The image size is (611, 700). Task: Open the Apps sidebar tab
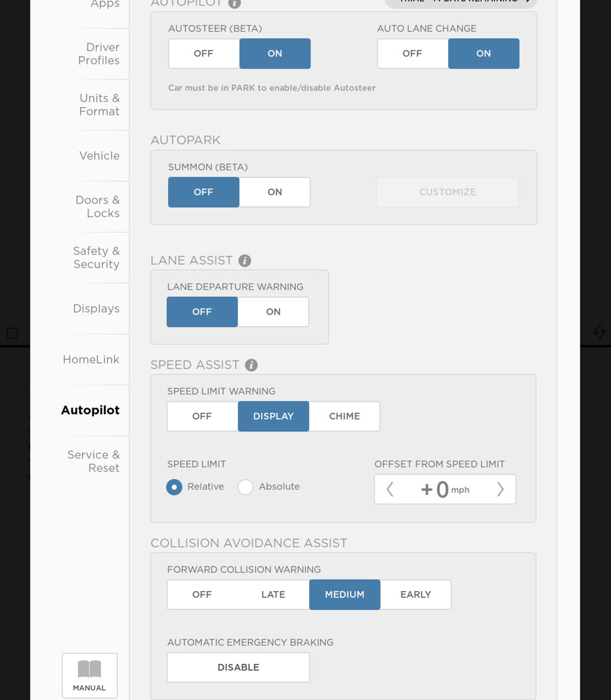pyautogui.click(x=105, y=4)
